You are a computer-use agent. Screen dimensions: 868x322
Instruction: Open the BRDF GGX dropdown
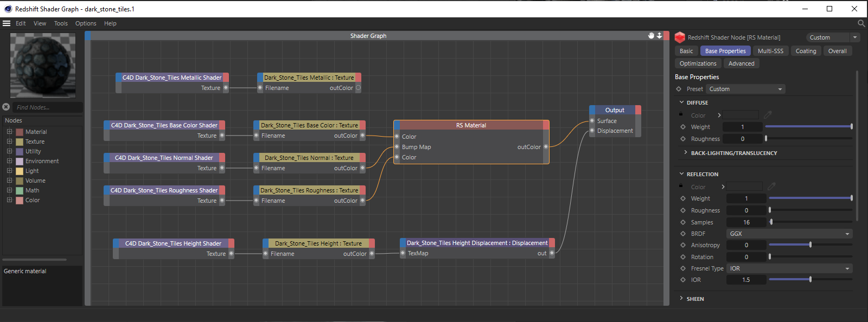point(789,234)
